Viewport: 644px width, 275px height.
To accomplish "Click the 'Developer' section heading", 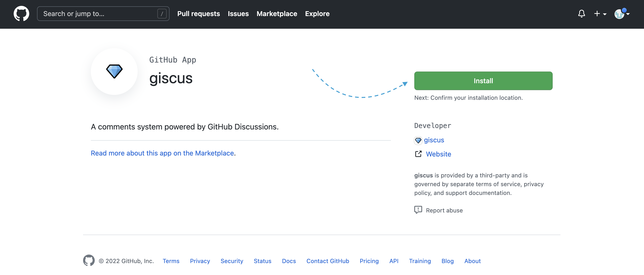I will coord(433,125).
